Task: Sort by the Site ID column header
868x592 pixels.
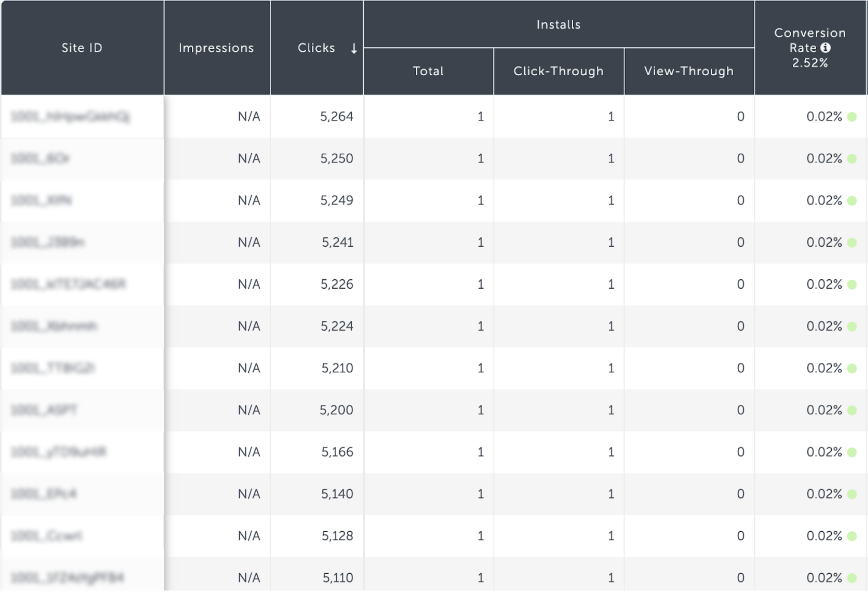Action: 82,48
